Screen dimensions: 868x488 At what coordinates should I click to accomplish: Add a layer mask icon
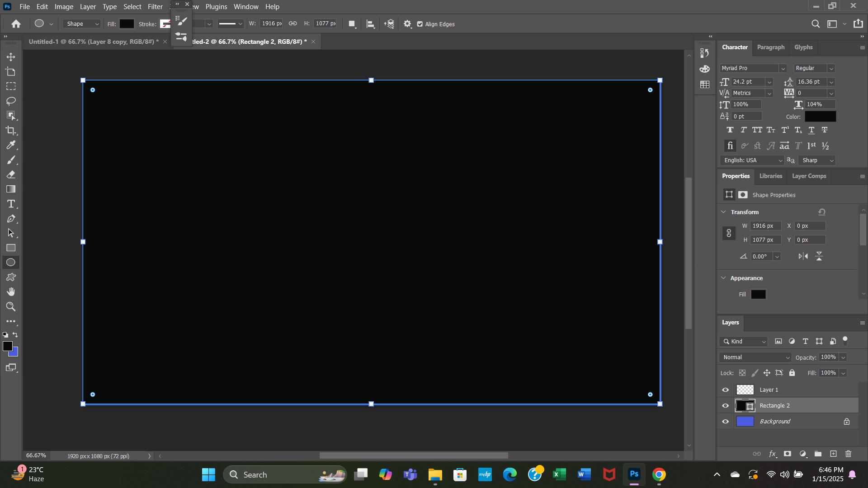coord(788,454)
